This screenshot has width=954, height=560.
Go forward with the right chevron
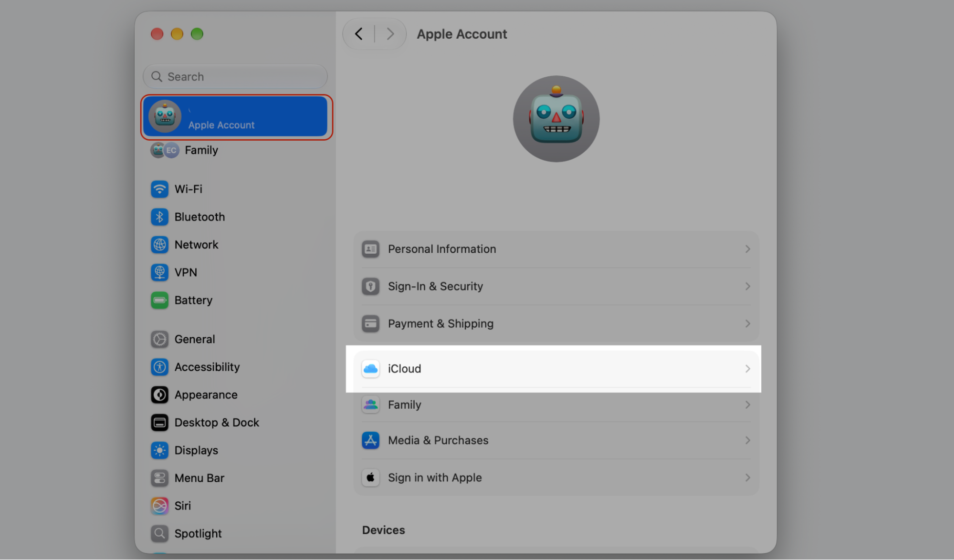point(390,34)
